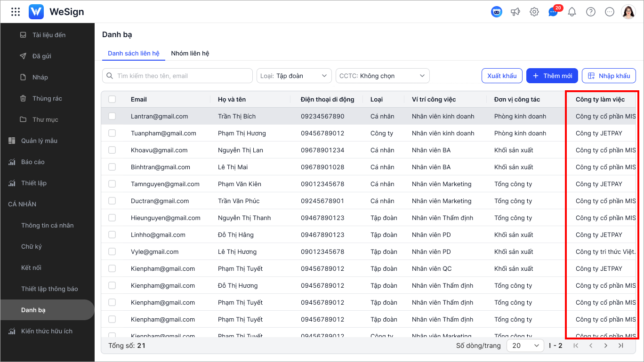
Task: Click the chatbot assistant icon
Action: coord(496,12)
